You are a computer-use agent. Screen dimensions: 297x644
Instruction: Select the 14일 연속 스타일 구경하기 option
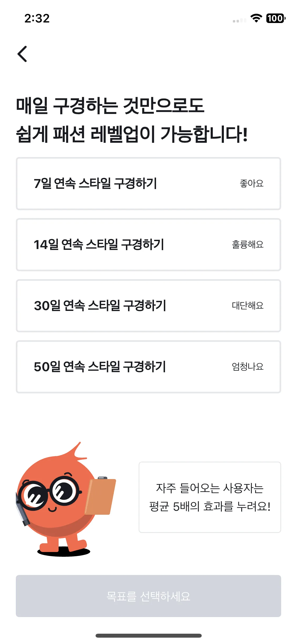click(x=148, y=245)
